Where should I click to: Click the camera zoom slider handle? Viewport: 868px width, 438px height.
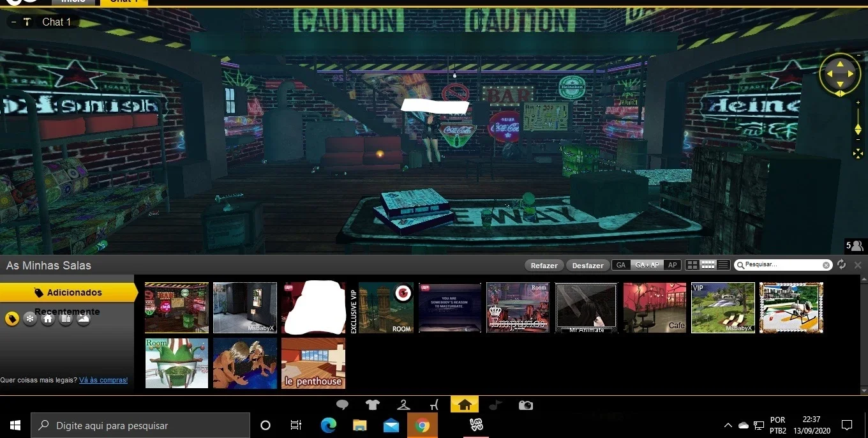pos(858,130)
